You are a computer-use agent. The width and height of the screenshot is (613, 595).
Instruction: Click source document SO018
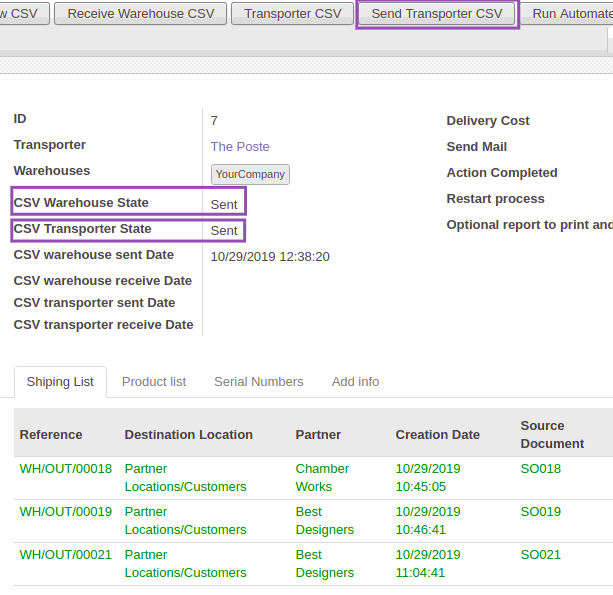point(541,469)
